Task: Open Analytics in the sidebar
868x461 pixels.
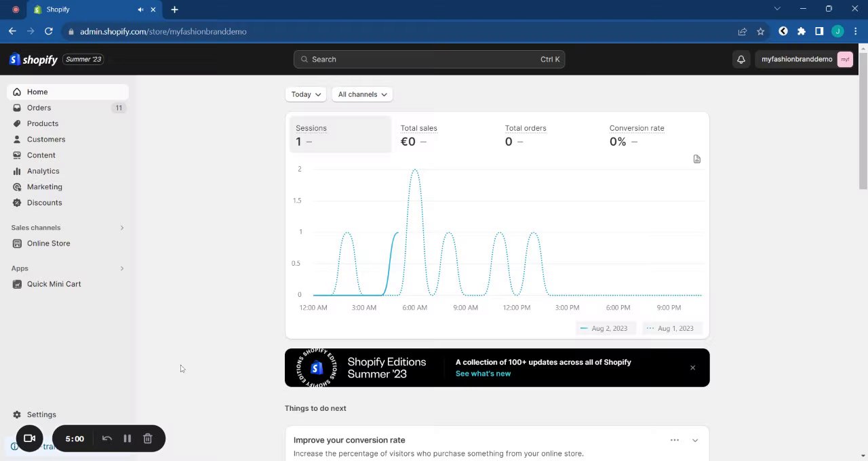Action: (x=43, y=171)
